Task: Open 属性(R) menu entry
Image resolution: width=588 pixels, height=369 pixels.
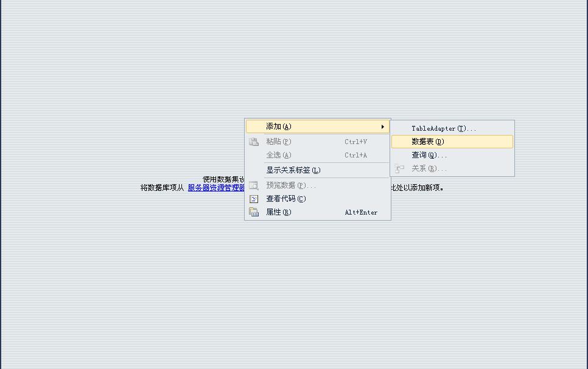Action: (x=317, y=212)
